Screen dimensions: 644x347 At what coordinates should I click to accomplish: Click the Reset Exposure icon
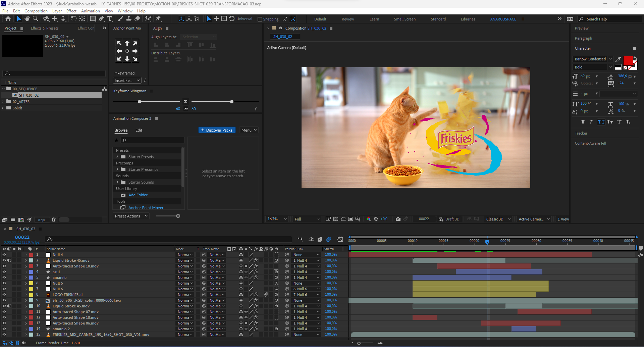click(376, 219)
